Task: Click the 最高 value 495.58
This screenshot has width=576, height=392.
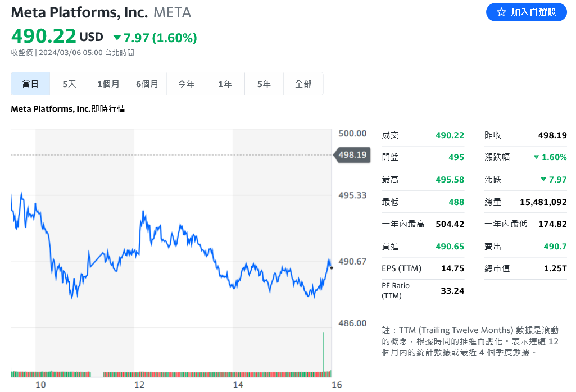Action: (x=450, y=180)
